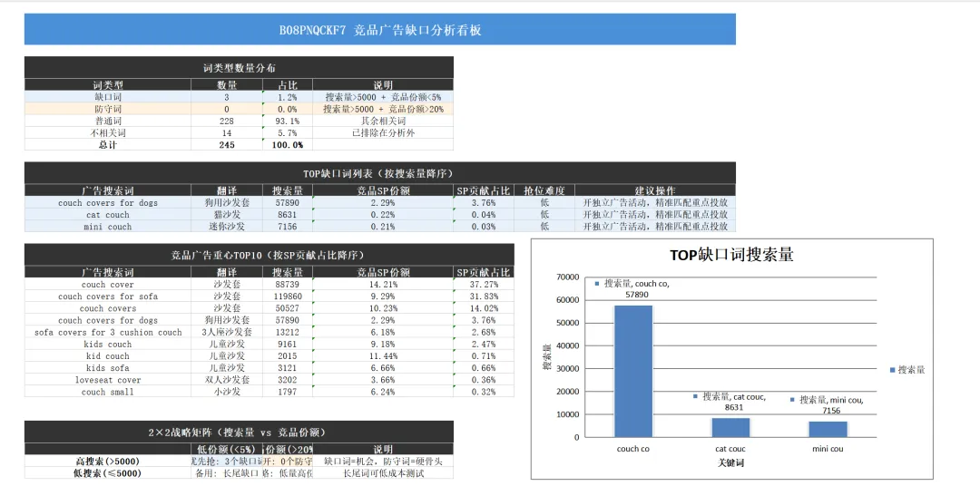Select the B08PNQCKF7 dashboard title banner
This screenshot has width=980, height=486.
point(380,29)
